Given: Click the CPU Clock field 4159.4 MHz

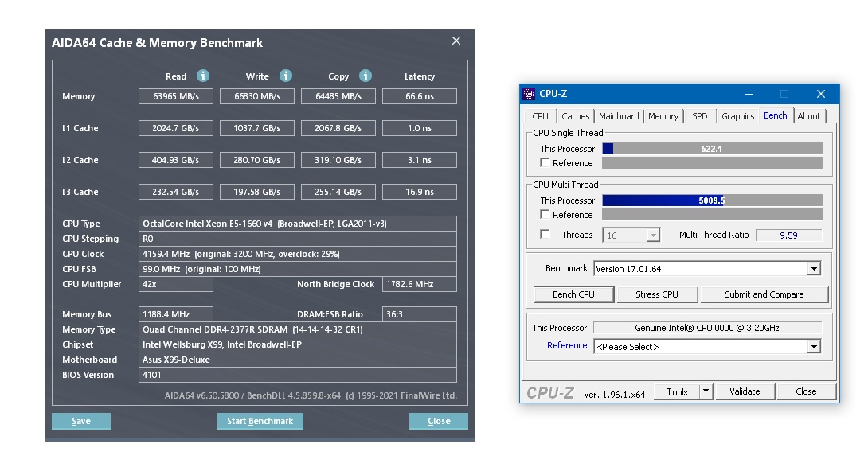Looking at the screenshot, I should 298,255.
